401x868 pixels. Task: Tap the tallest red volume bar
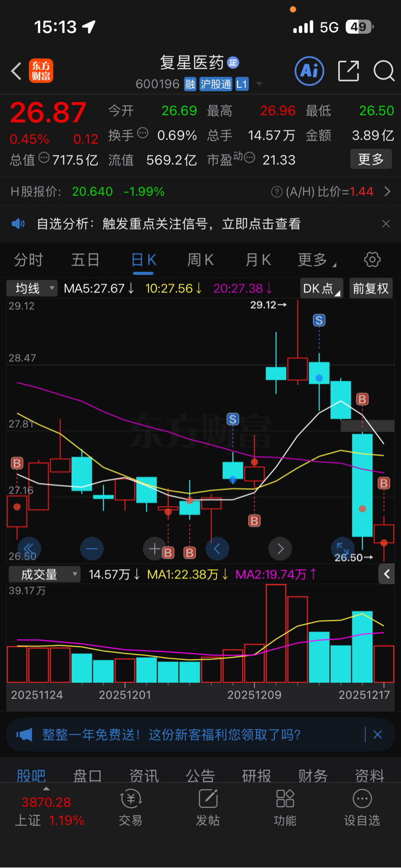coord(276,634)
